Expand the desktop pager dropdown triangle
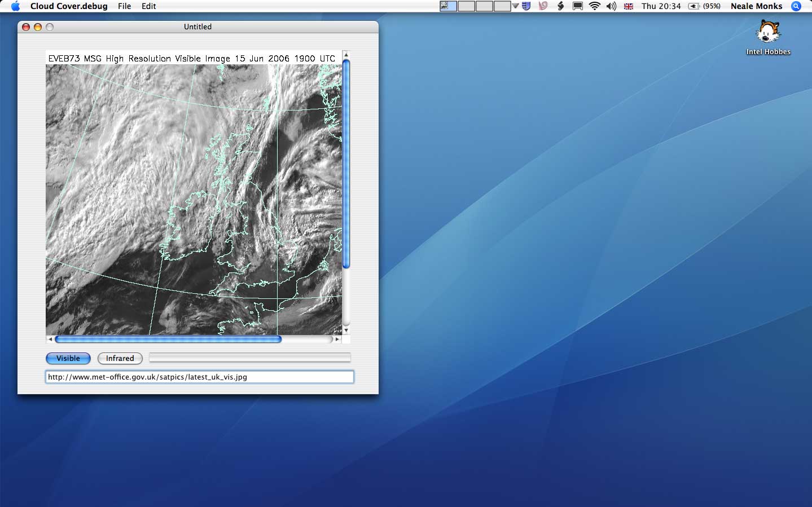This screenshot has height=507, width=812. [515, 6]
